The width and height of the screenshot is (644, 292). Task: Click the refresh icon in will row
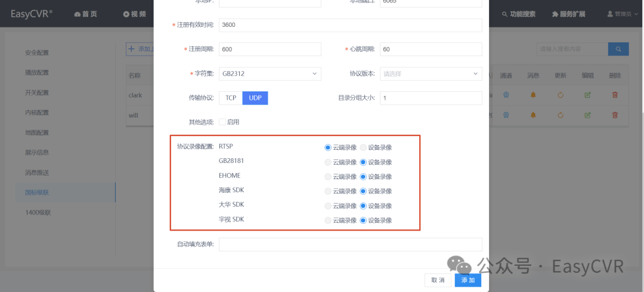560,115
